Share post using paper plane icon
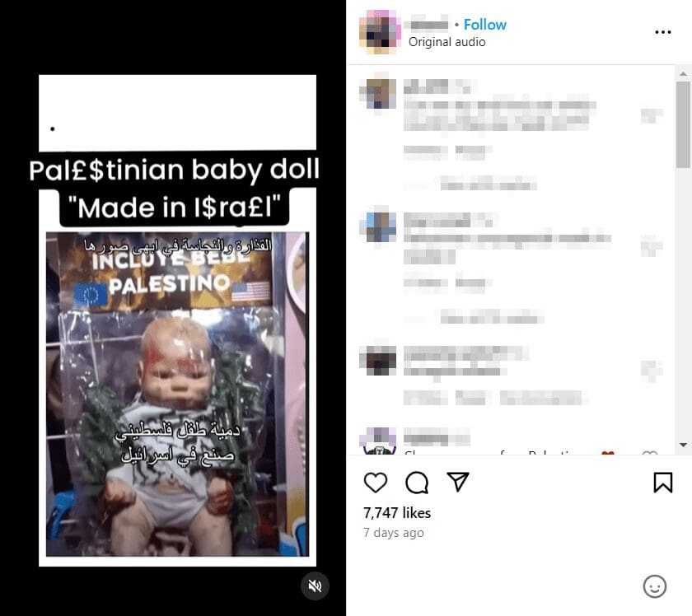This screenshot has height=616, width=692. (458, 482)
